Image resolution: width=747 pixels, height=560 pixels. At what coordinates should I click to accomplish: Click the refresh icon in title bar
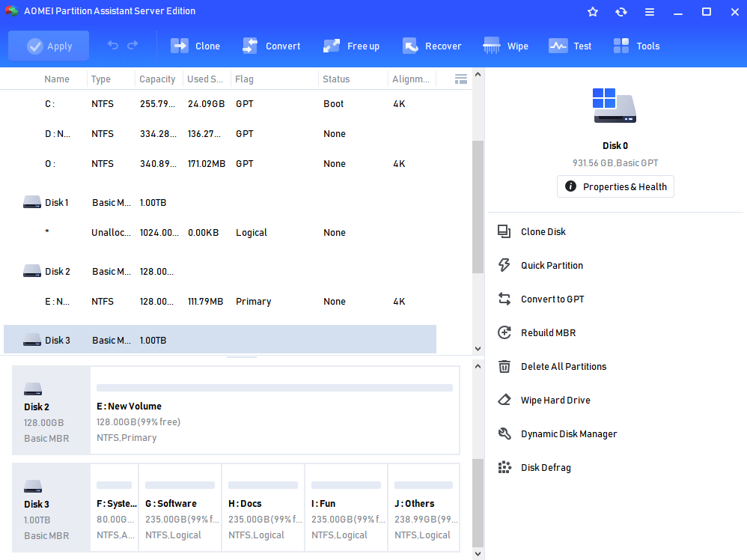coord(621,12)
